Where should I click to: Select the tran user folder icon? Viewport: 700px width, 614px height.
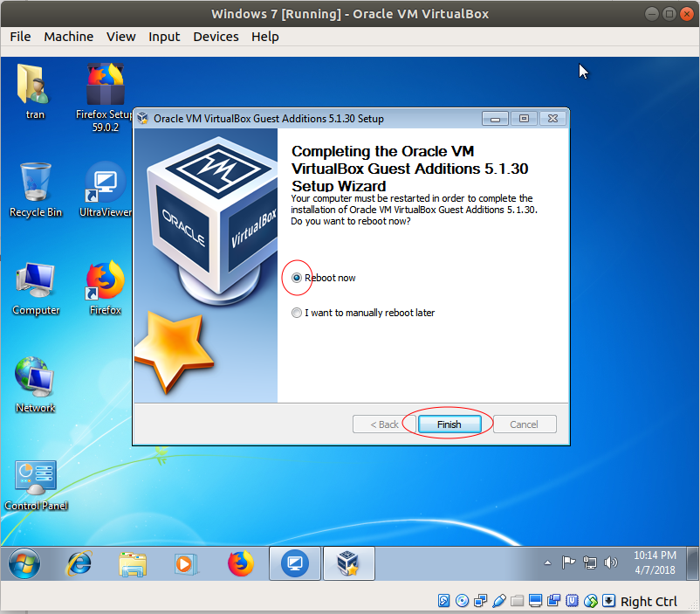point(34,92)
